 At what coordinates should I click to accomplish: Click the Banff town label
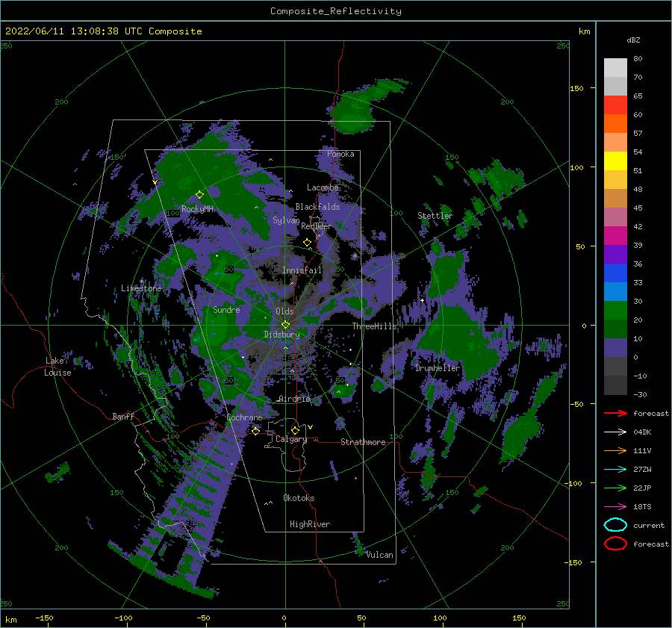point(123,416)
